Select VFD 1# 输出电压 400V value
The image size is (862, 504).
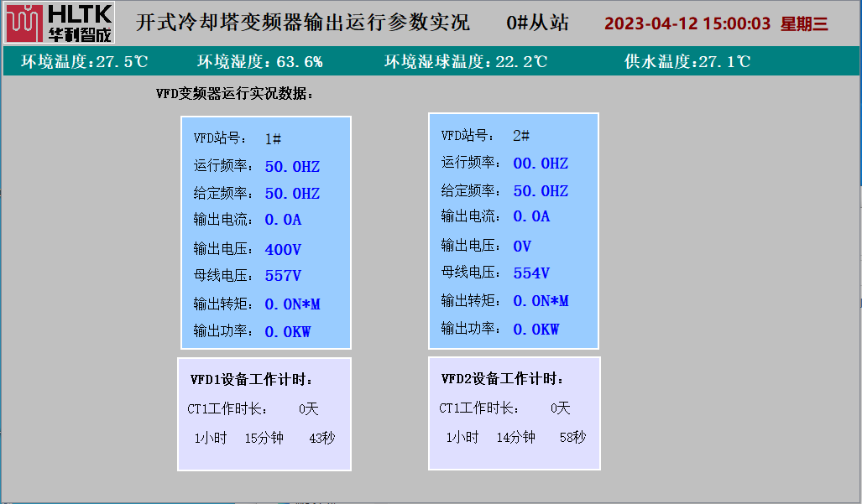pyautogui.click(x=283, y=250)
